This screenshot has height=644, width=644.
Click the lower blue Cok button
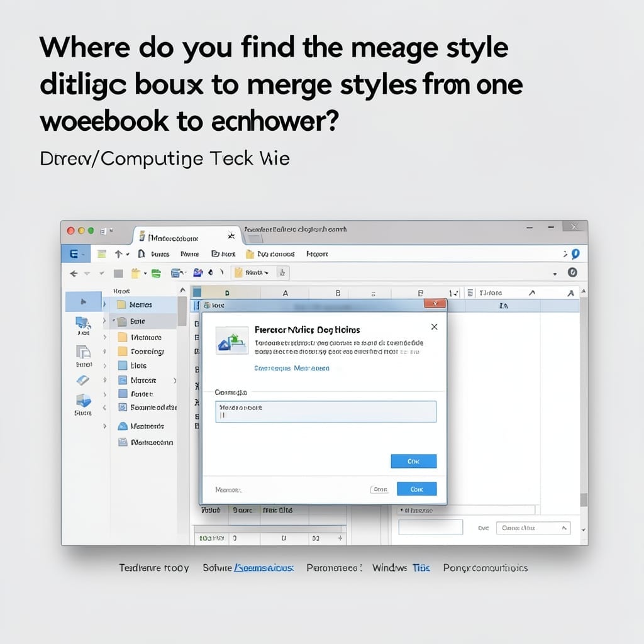pos(416,489)
